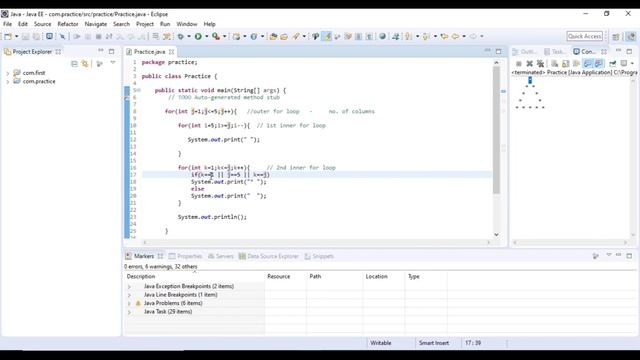Open the Project menu
Screen dimensions: 640x360
click(x=145, y=24)
